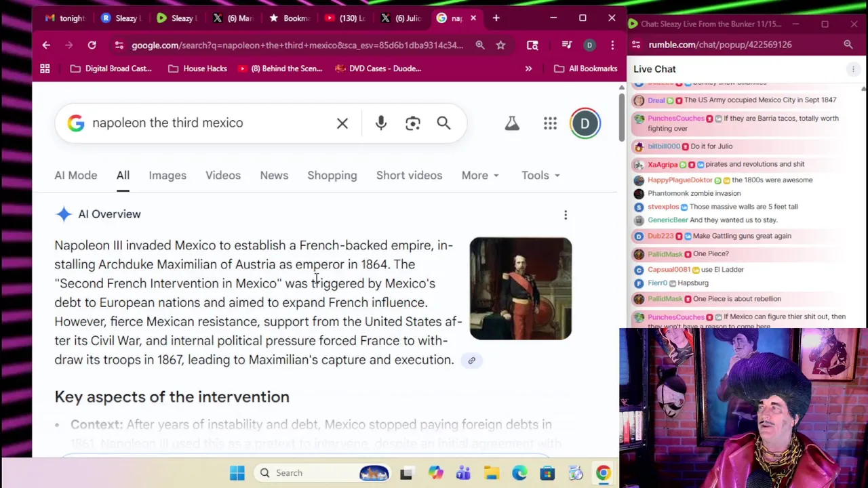This screenshot has height=488, width=868.
Task: Close the Google search browser tab
Action: click(x=473, y=18)
